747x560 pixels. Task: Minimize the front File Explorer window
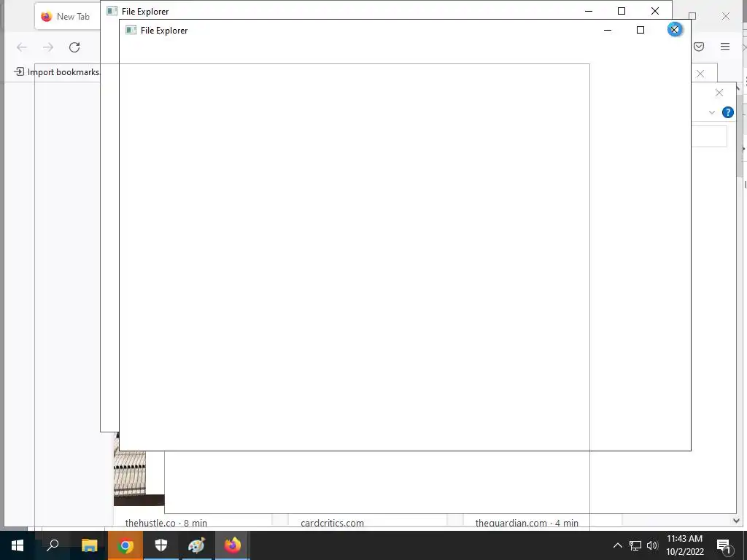pos(608,30)
